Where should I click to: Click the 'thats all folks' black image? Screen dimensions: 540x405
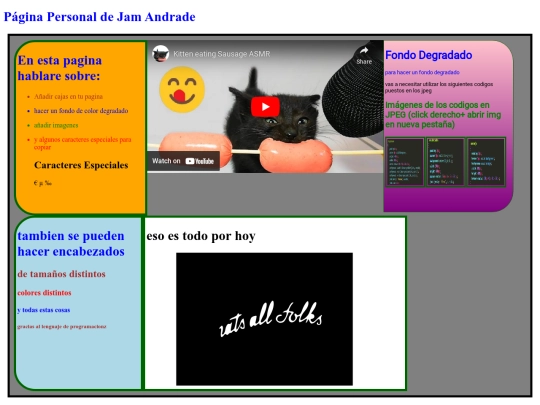click(264, 319)
